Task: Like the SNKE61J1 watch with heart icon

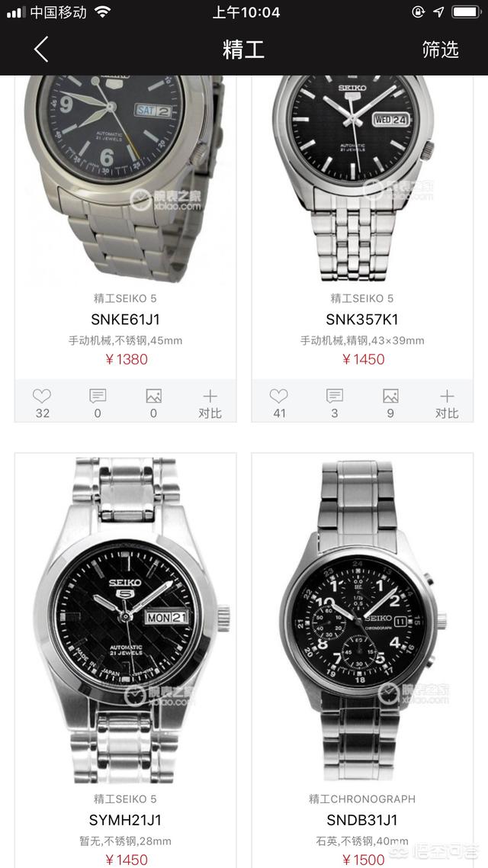Action: pos(41,396)
